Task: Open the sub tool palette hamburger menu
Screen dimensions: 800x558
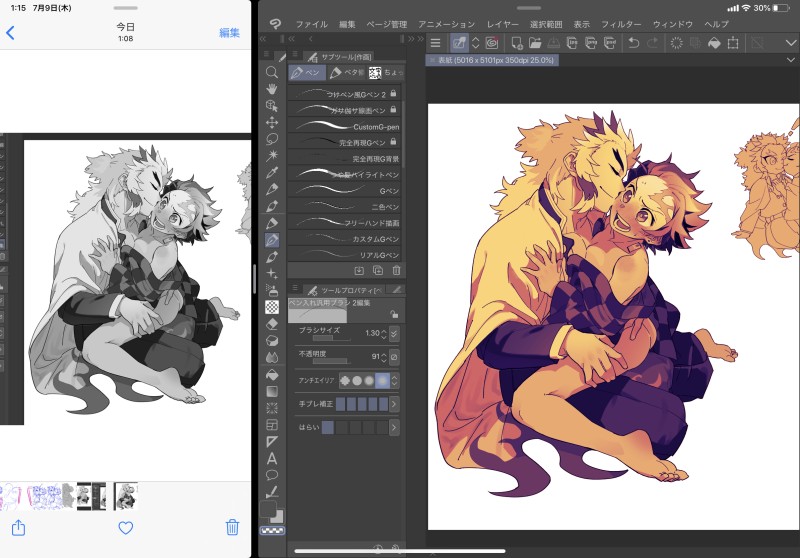Action: coord(295,55)
